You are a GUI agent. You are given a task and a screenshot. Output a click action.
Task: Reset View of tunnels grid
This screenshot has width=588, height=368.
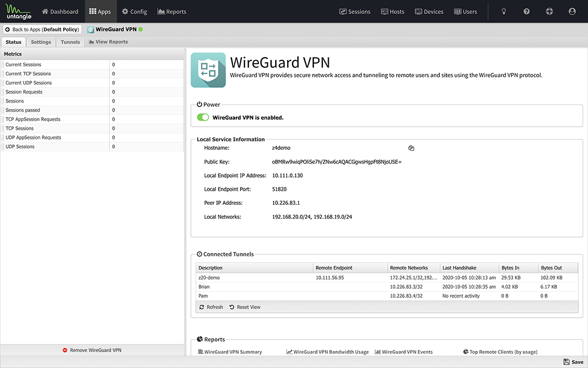pos(245,307)
